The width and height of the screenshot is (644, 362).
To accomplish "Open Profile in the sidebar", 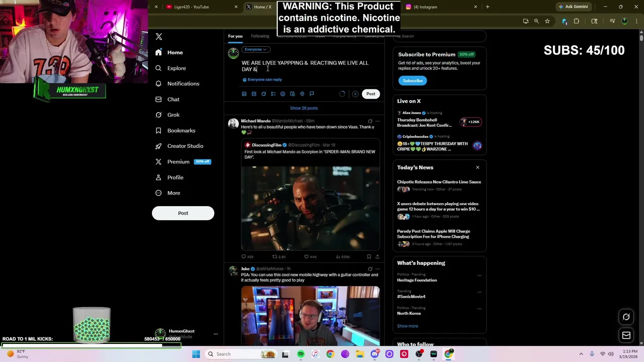I will click(x=169, y=177).
